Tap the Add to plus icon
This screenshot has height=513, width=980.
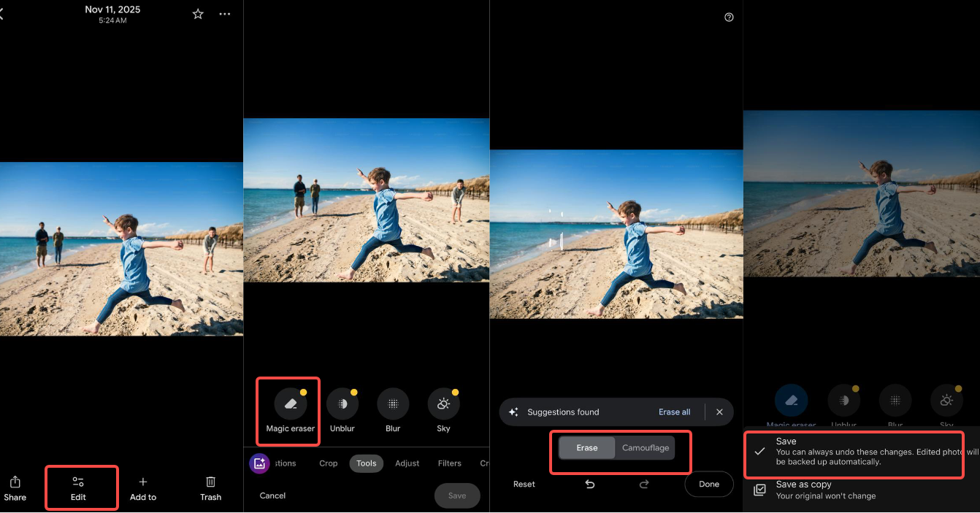tap(143, 482)
